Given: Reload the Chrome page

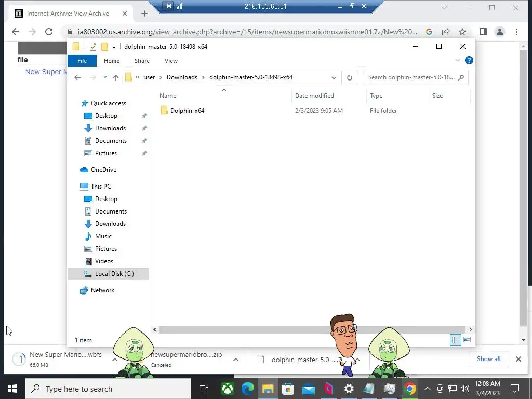Looking at the screenshot, I should pos(49,32).
